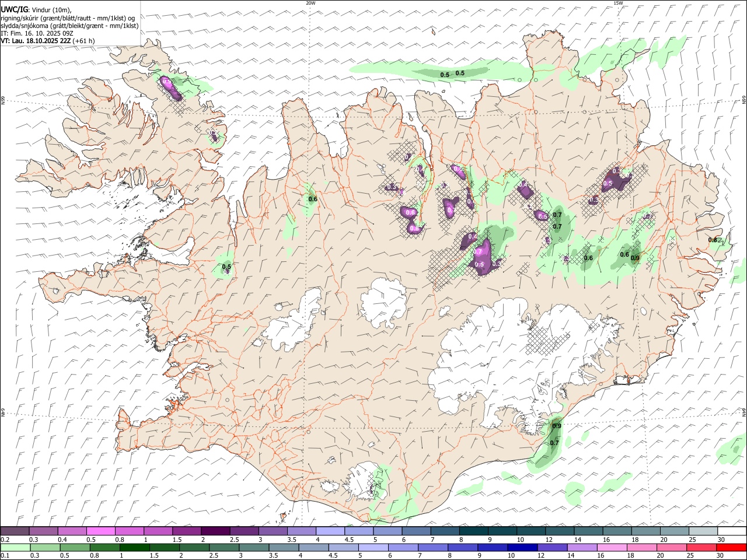This screenshot has width=747, height=560.
Task: Click the UWC/IG Vindur (10m) title text
Action: (36, 10)
